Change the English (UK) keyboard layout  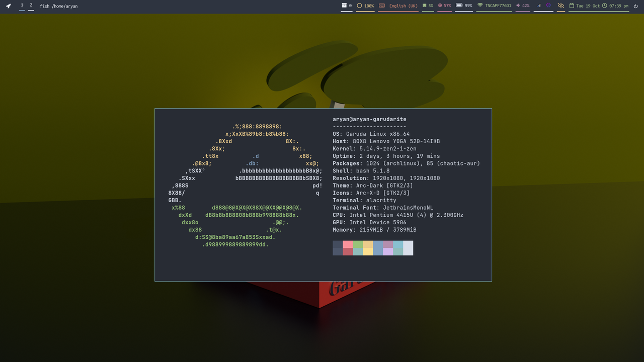pos(404,6)
